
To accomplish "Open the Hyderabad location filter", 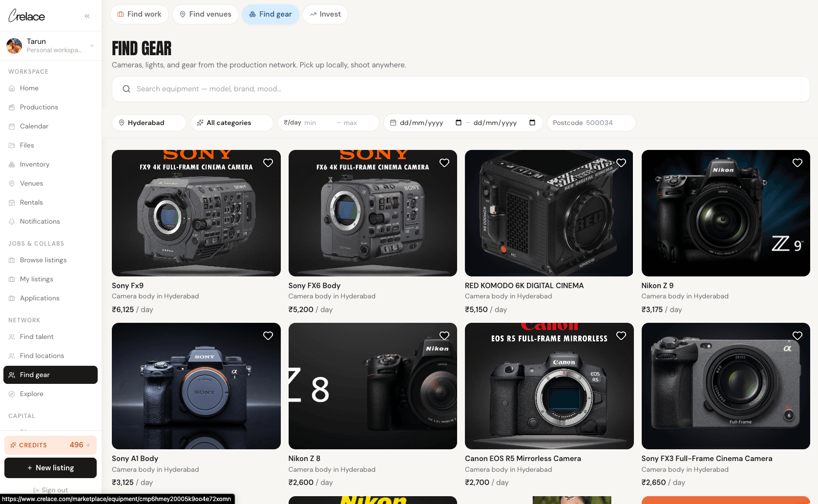I will click(x=149, y=123).
